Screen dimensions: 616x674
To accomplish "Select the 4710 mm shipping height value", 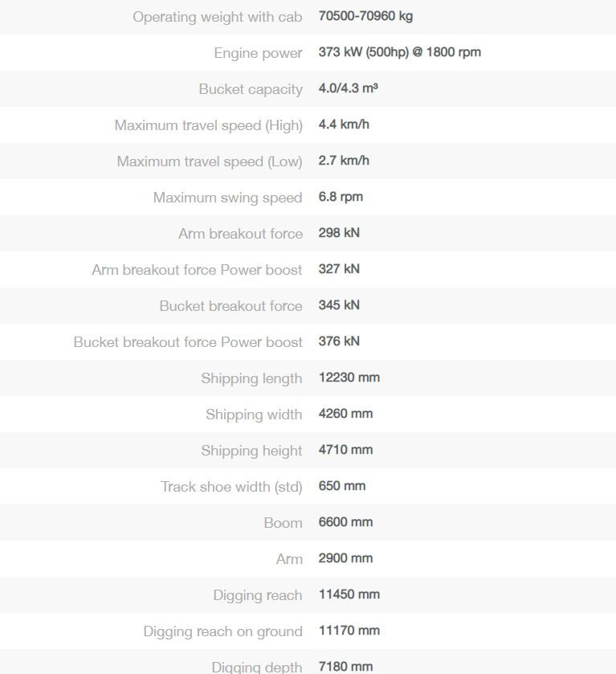I will tap(345, 450).
